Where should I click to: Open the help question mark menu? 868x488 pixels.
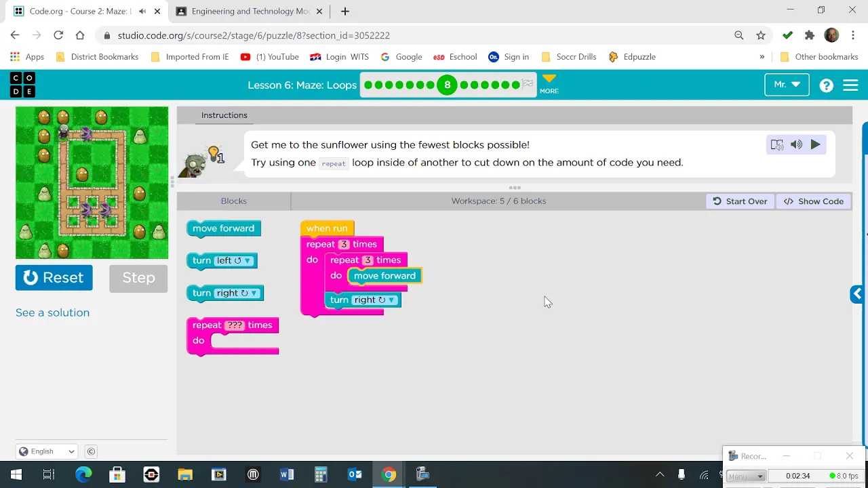point(826,85)
